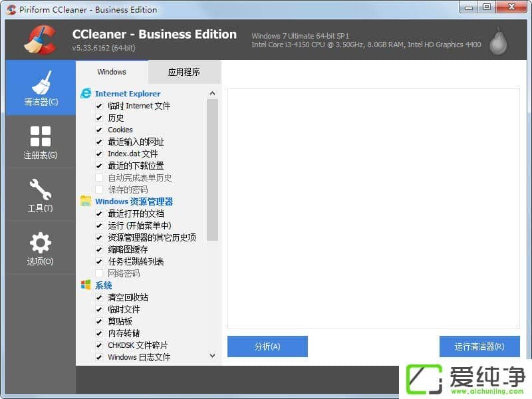Switch to the 应用程序 tab
Viewport: 532px width, 399px height.
coord(184,72)
